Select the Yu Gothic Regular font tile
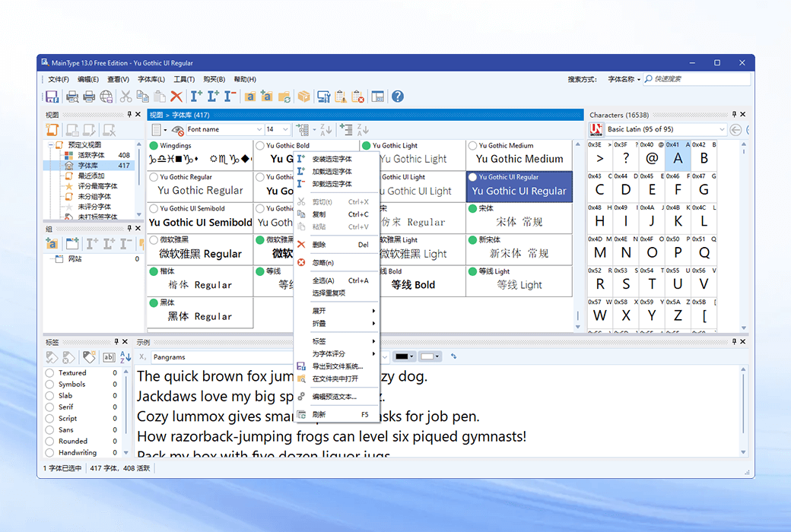Viewport: 791px width, 532px height. pyautogui.click(x=200, y=186)
